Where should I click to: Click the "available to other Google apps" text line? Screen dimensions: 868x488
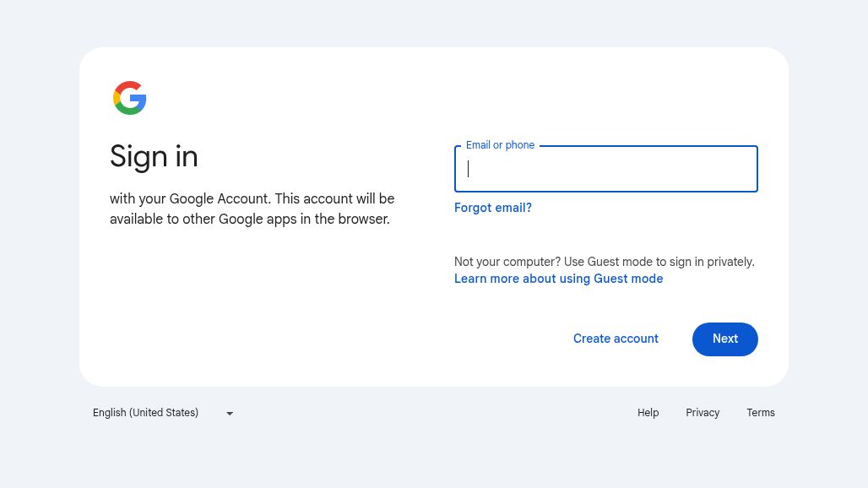249,220
